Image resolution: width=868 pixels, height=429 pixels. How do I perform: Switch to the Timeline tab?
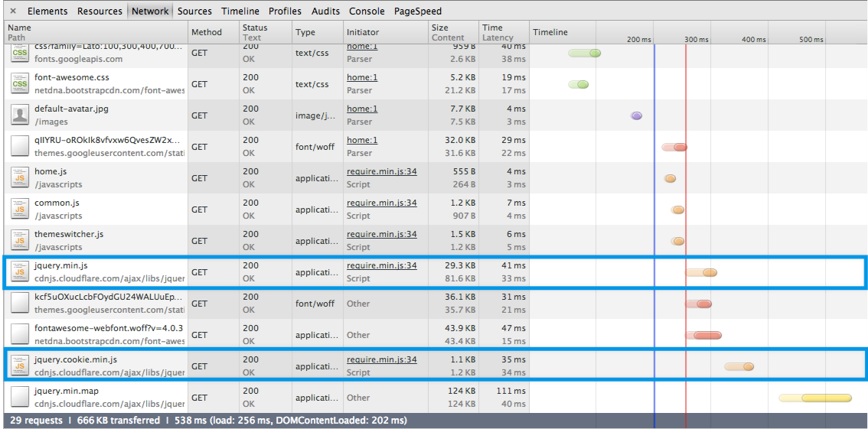click(240, 11)
